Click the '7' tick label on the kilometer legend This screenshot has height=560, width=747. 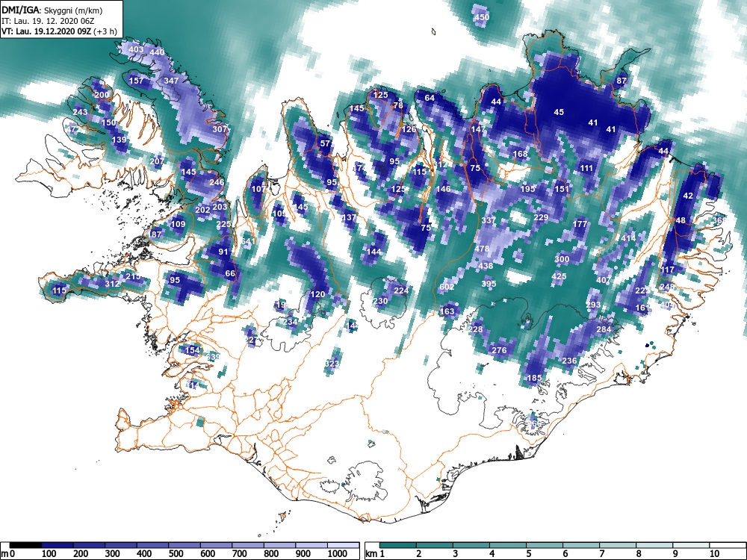pyautogui.click(x=602, y=554)
